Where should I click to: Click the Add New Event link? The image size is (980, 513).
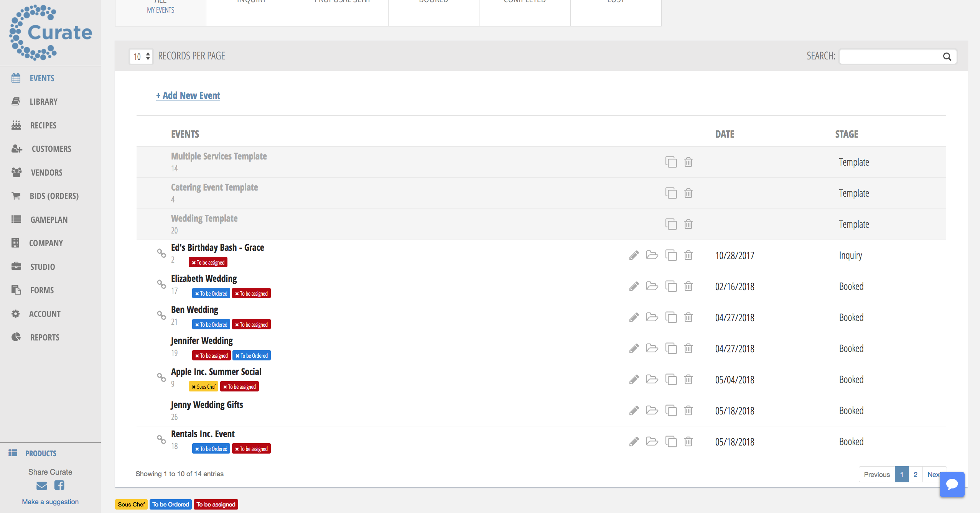188,95
